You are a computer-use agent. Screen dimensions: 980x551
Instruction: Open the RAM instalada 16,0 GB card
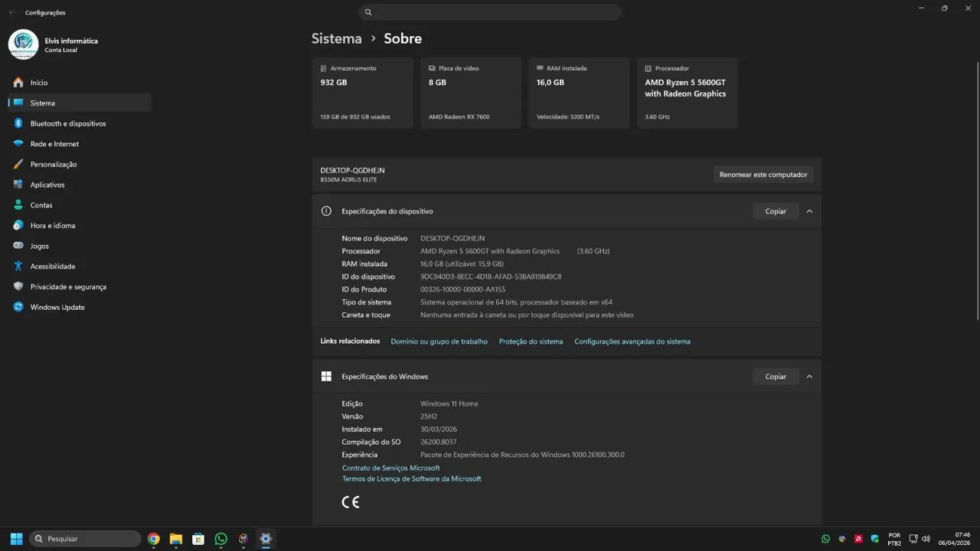pyautogui.click(x=579, y=93)
